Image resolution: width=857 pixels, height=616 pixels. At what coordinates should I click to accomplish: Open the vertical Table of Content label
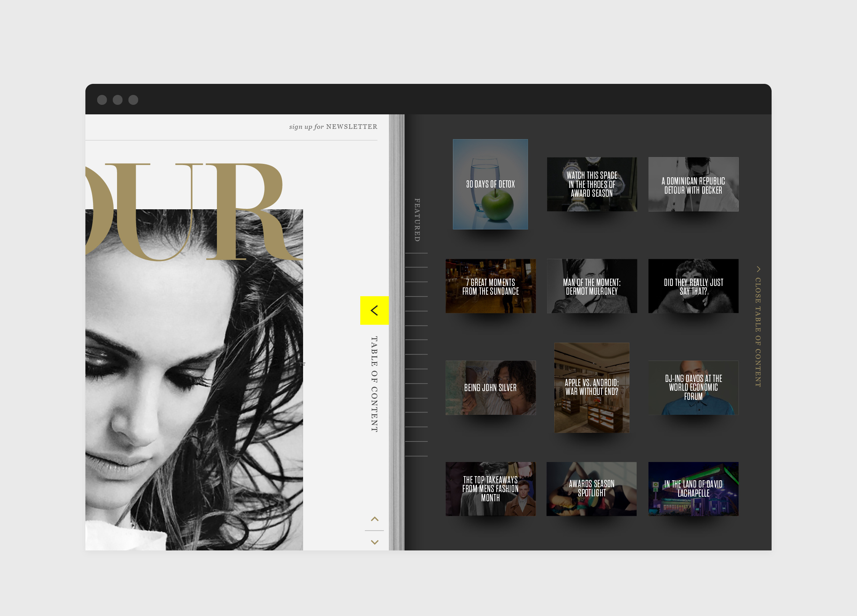coord(374,384)
